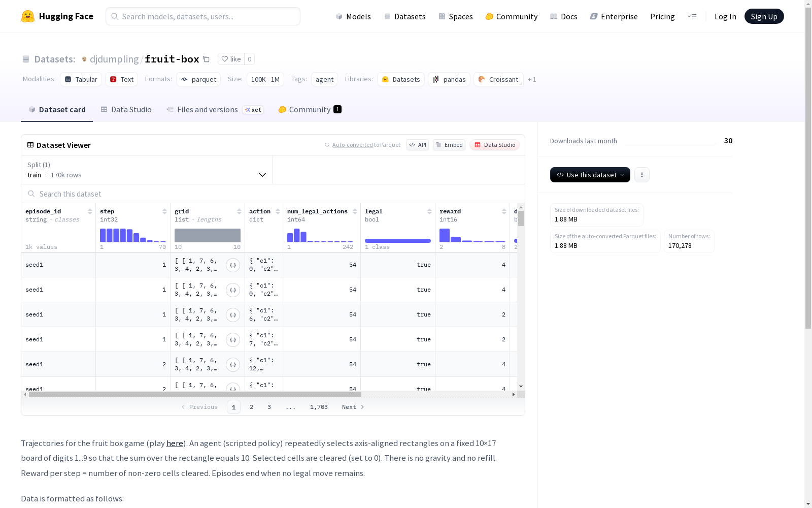
Task: Open Docs in top navigation
Action: click(x=564, y=16)
